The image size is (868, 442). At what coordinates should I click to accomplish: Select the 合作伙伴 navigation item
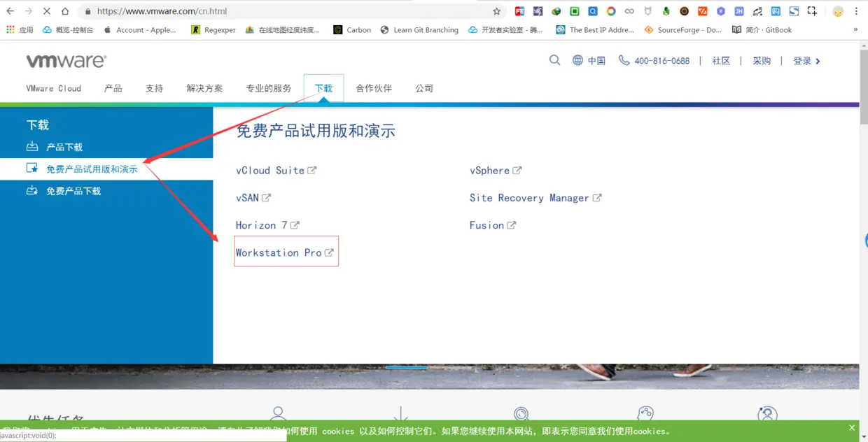click(374, 88)
